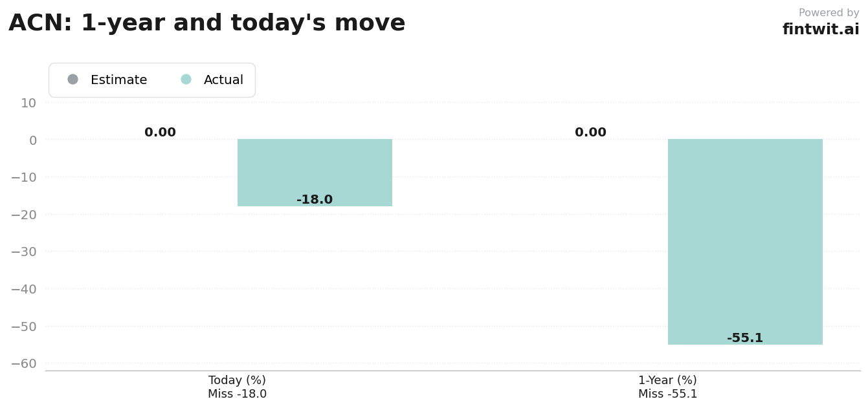This screenshot has width=868, height=408.
Task: Click the gray Estimate legend dot
Action: click(x=72, y=80)
